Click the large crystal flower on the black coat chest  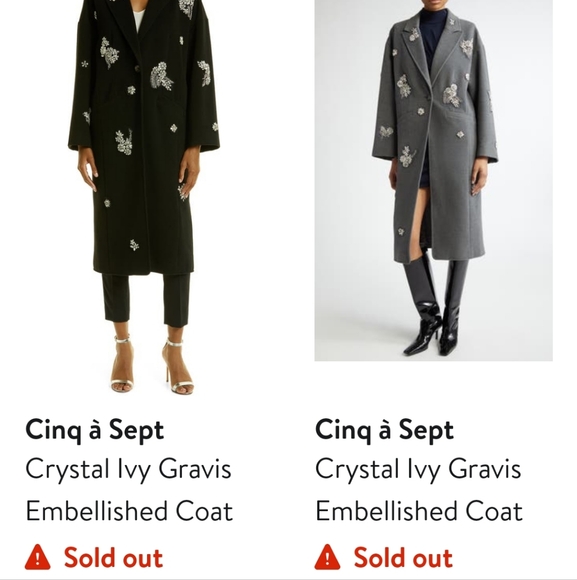coord(161,76)
